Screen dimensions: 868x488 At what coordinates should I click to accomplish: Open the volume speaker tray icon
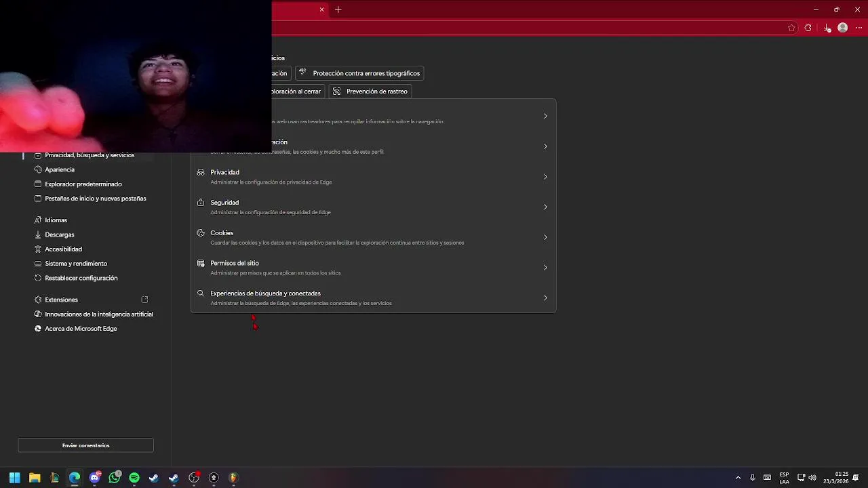(812, 478)
